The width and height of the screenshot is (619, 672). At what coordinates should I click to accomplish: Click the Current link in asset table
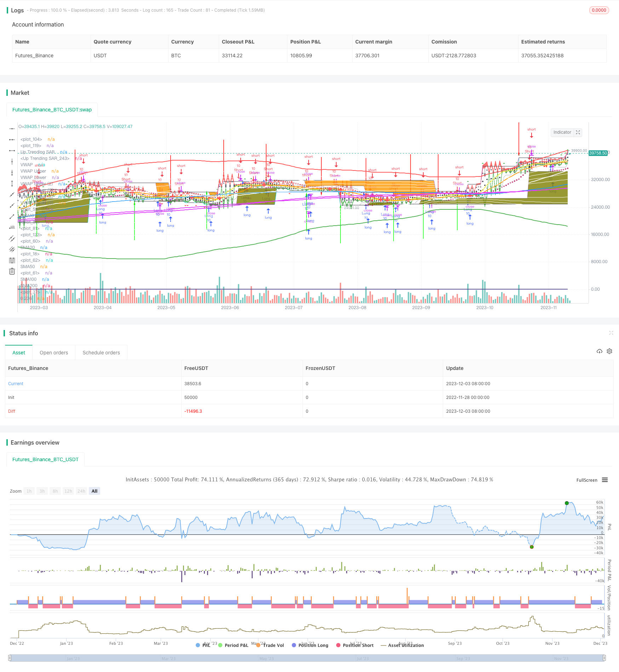tap(16, 384)
